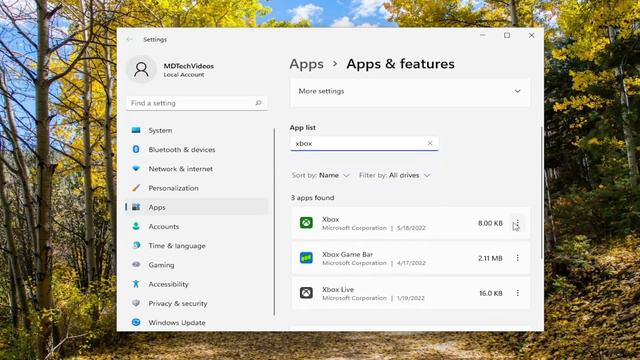This screenshot has height=360, width=640.
Task: Open the Filter by All drives dropdown
Action: pyautogui.click(x=394, y=176)
